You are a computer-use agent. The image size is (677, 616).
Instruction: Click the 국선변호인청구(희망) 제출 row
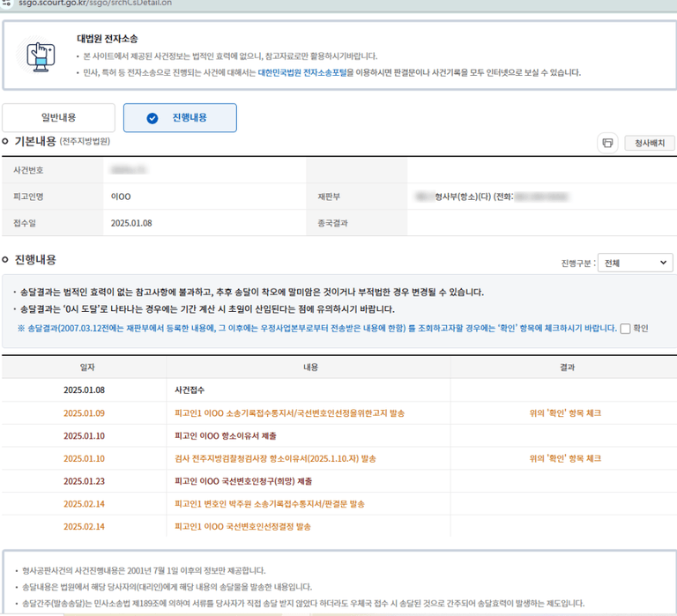click(x=243, y=481)
